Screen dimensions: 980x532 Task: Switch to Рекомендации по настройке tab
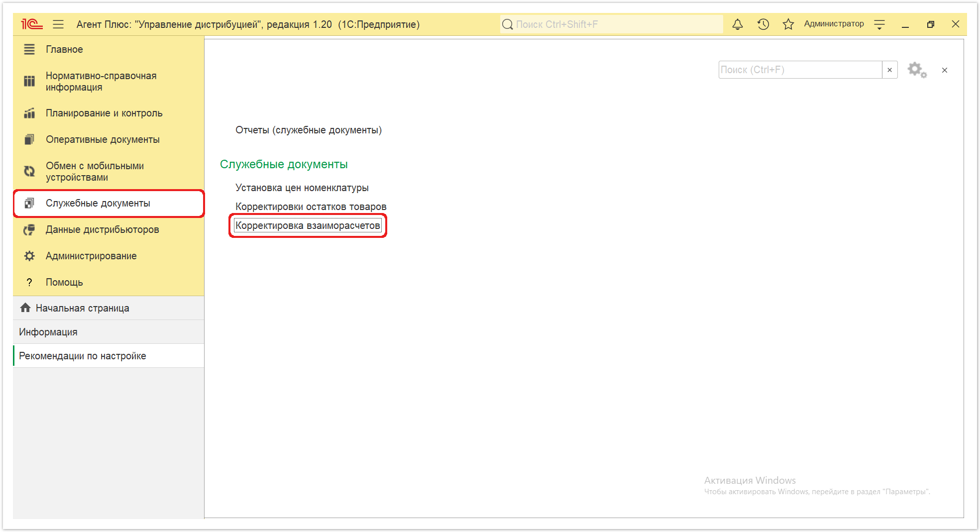click(x=109, y=356)
